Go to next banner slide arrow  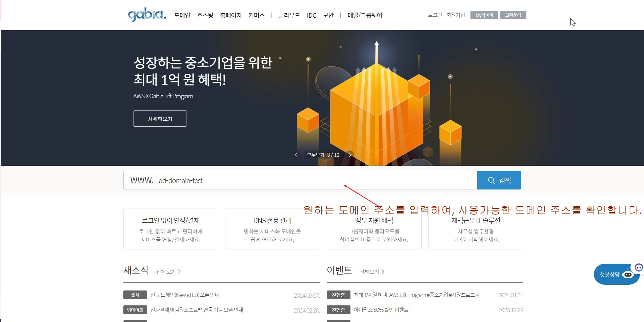pos(350,155)
